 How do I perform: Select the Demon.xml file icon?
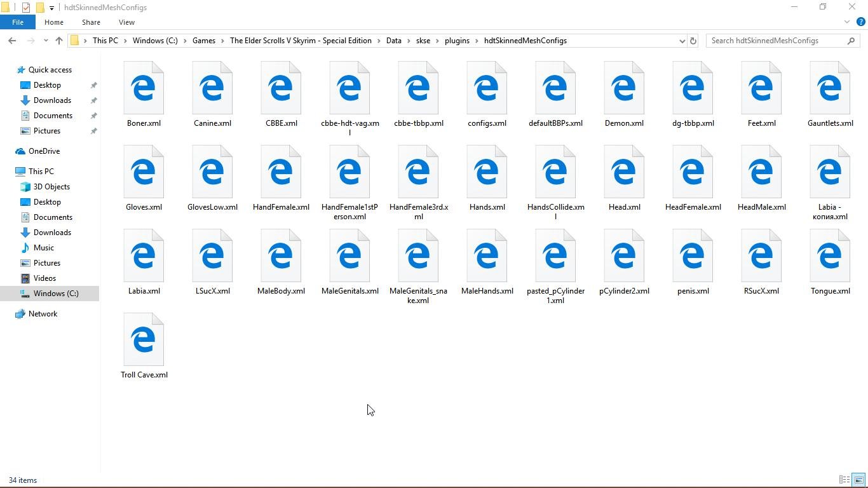(624, 88)
